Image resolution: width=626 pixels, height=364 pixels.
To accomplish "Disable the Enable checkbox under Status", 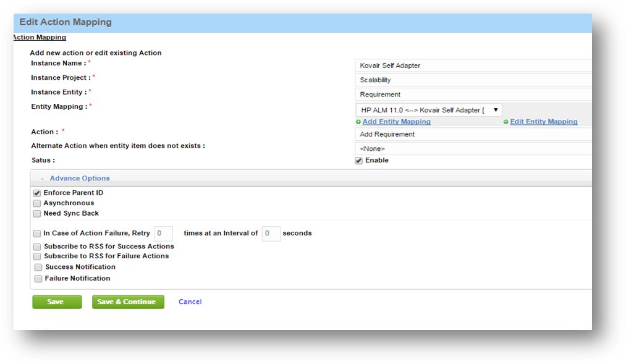I will coord(358,160).
